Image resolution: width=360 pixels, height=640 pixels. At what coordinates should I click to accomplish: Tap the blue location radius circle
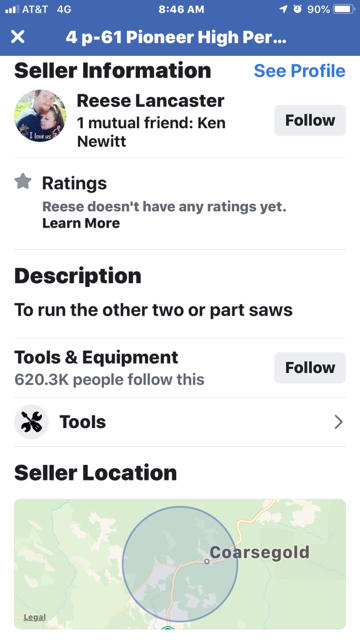pyautogui.click(x=180, y=564)
